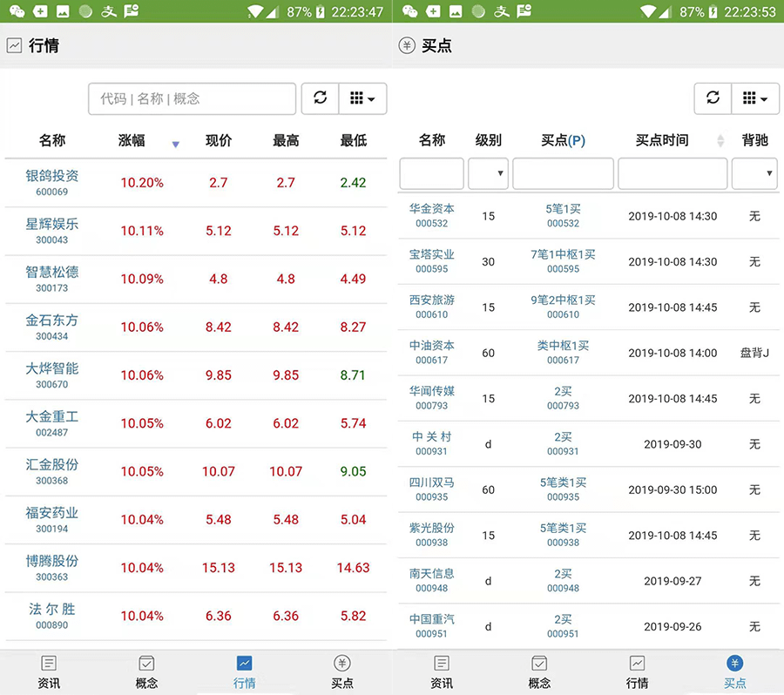Open stock 银鸽投资 600069

pos(52,183)
